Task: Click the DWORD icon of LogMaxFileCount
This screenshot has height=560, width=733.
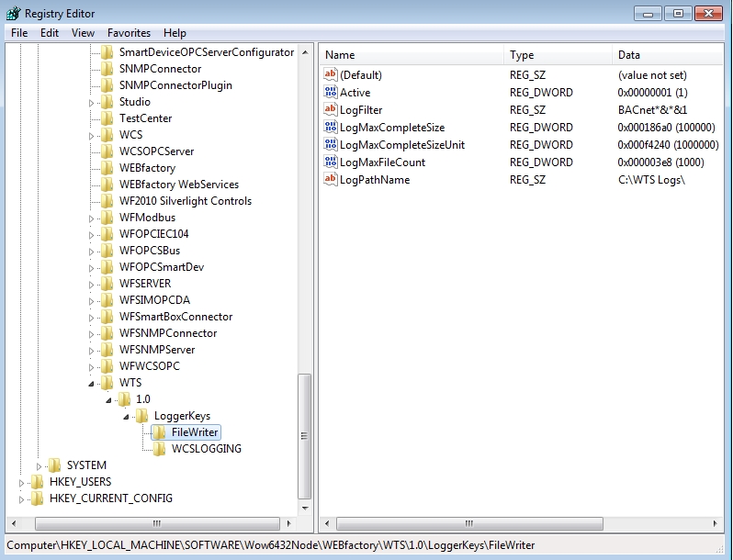Action: [331, 162]
